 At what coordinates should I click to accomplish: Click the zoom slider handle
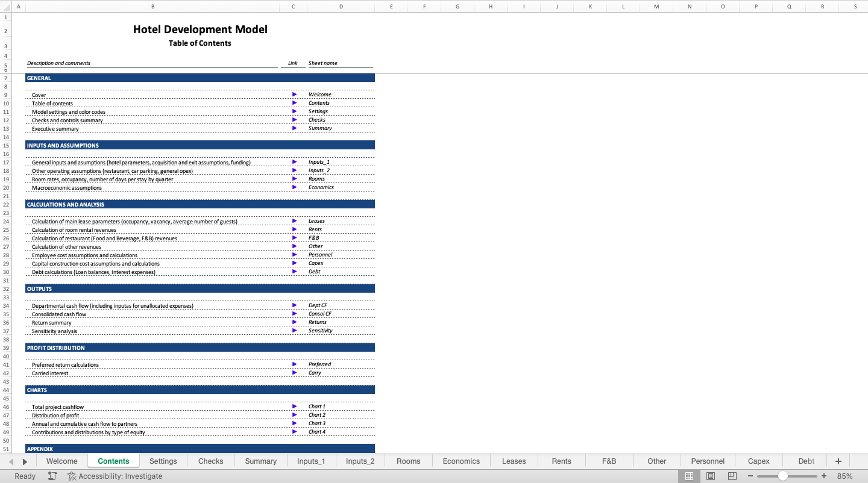pyautogui.click(x=782, y=476)
